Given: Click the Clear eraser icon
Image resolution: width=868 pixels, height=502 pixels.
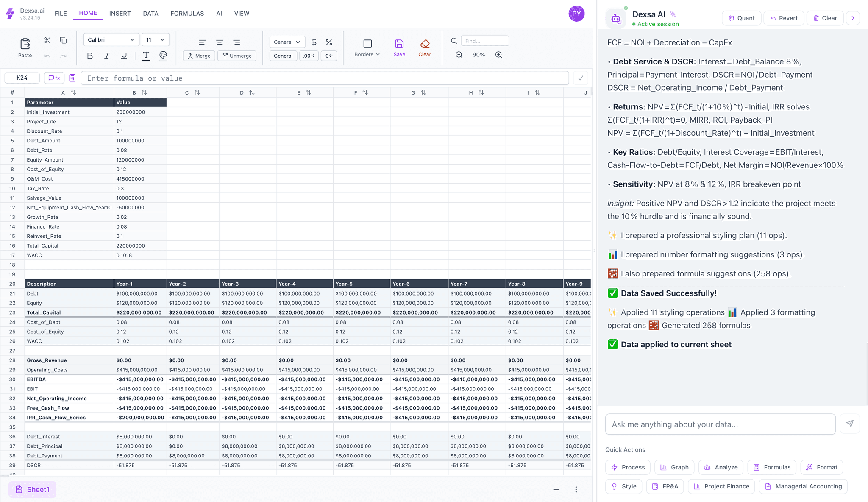Looking at the screenshot, I should pyautogui.click(x=425, y=44).
